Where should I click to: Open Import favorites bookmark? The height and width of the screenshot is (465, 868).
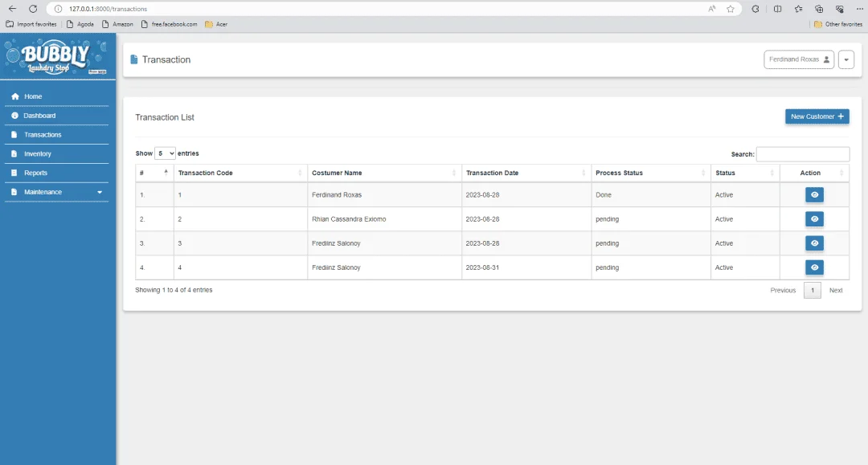point(31,24)
